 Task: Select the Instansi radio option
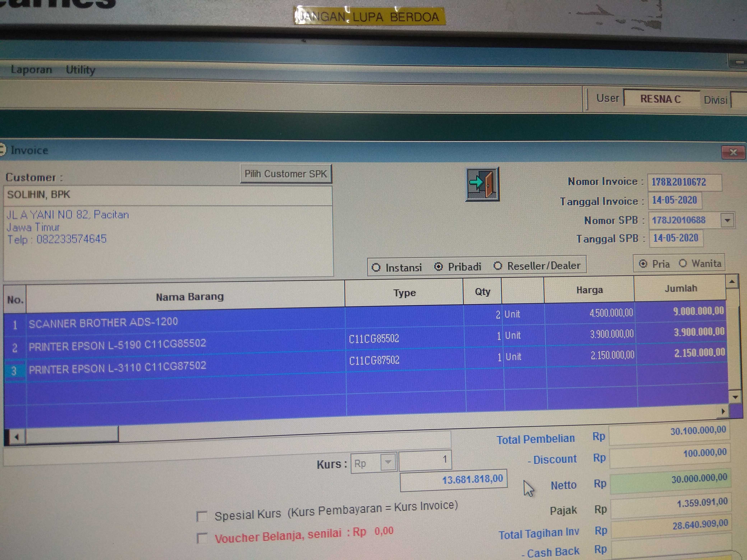click(x=376, y=267)
